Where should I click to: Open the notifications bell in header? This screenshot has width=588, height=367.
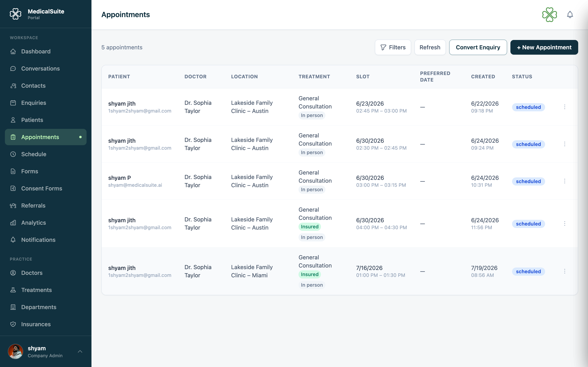(x=570, y=14)
